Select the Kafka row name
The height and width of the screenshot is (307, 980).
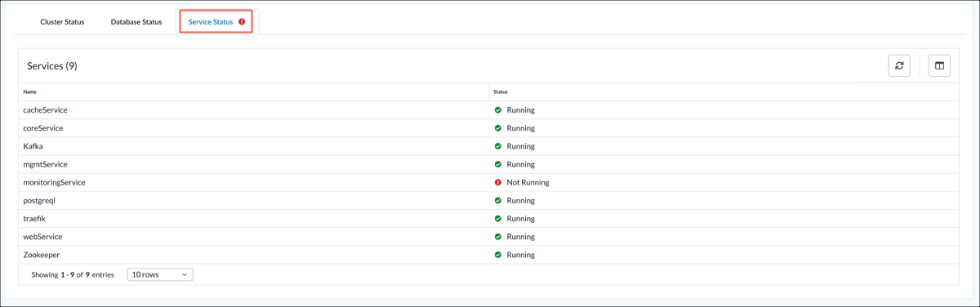[x=33, y=146]
